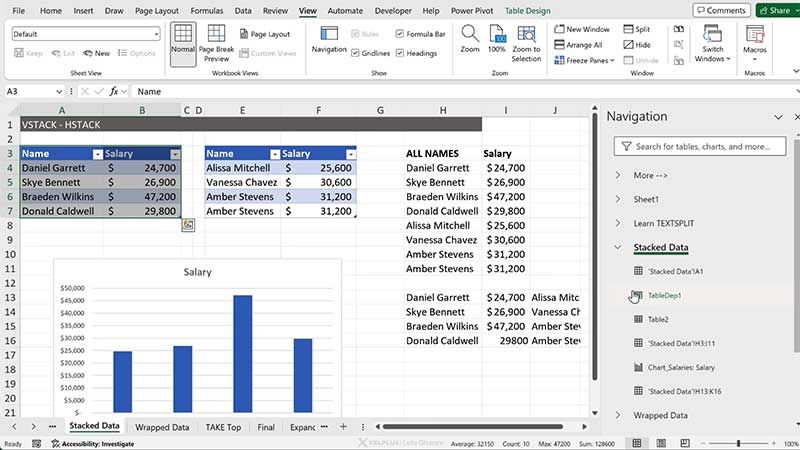Click the zoom slider handle
Image resolution: width=800 pixels, height=450 pixels.
pyautogui.click(x=738, y=443)
